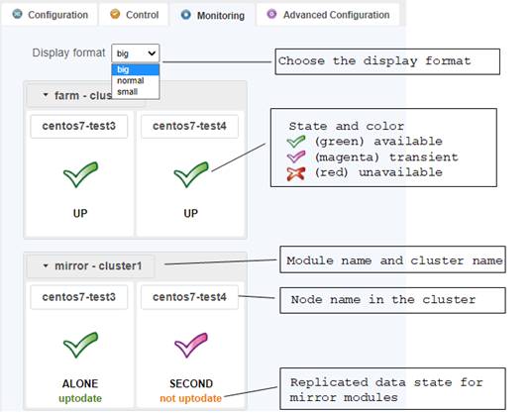Click centos7-test4 node name in mirror

pos(189,297)
